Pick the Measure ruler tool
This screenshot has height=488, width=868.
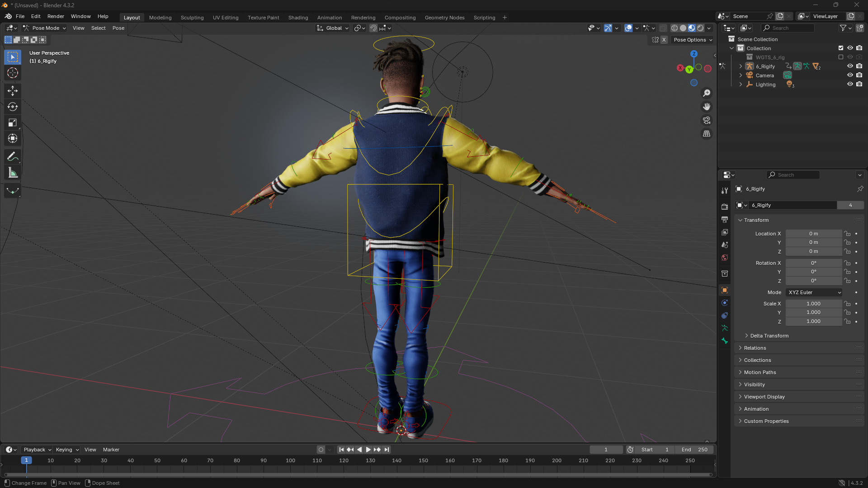coord(13,173)
